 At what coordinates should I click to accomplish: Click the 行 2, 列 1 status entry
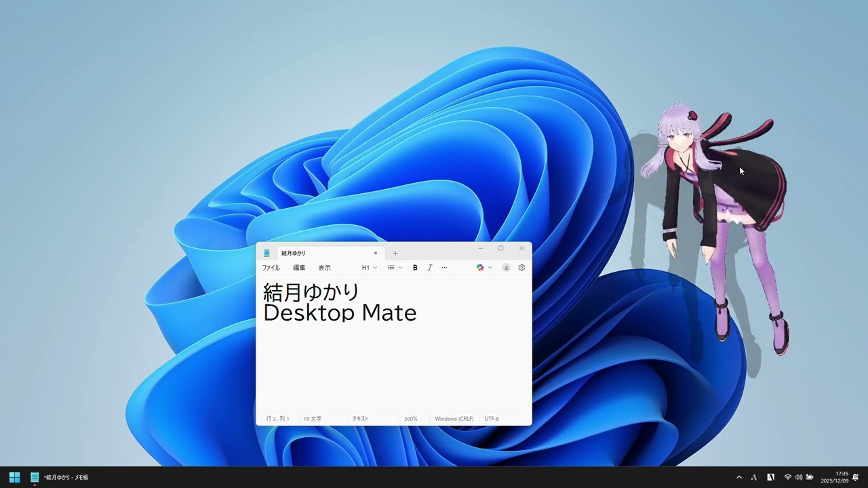pyautogui.click(x=278, y=419)
